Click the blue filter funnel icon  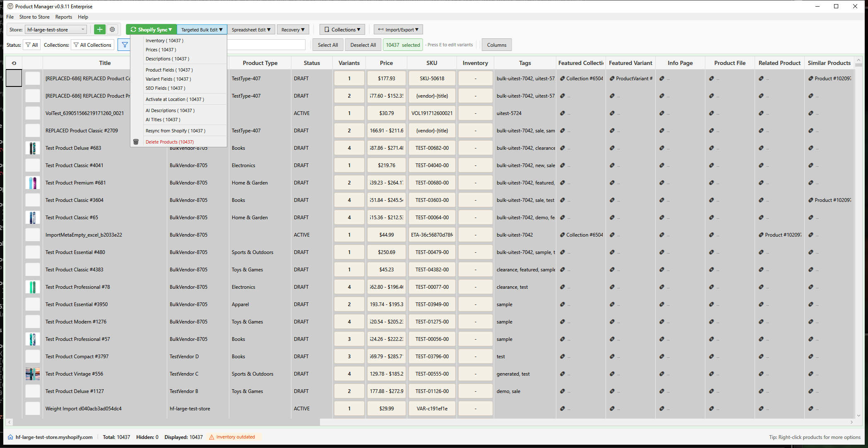tap(124, 44)
